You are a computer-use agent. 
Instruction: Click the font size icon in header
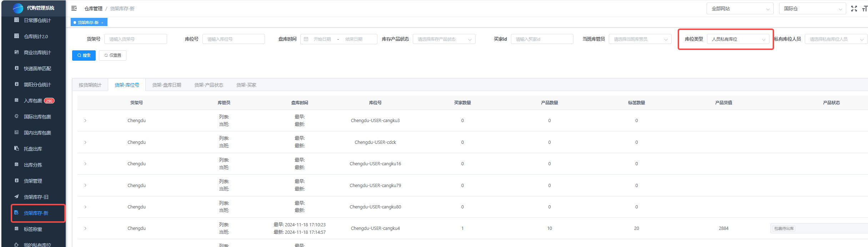[x=864, y=9]
